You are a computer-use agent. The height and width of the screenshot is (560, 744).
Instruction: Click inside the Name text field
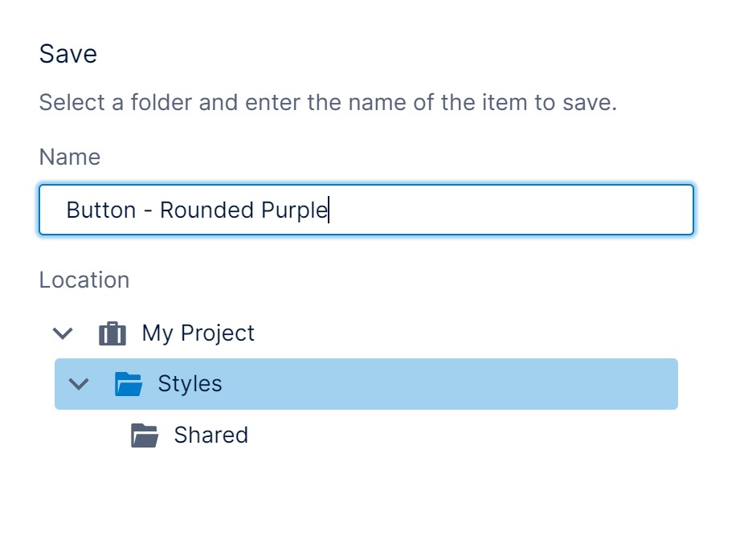366,210
